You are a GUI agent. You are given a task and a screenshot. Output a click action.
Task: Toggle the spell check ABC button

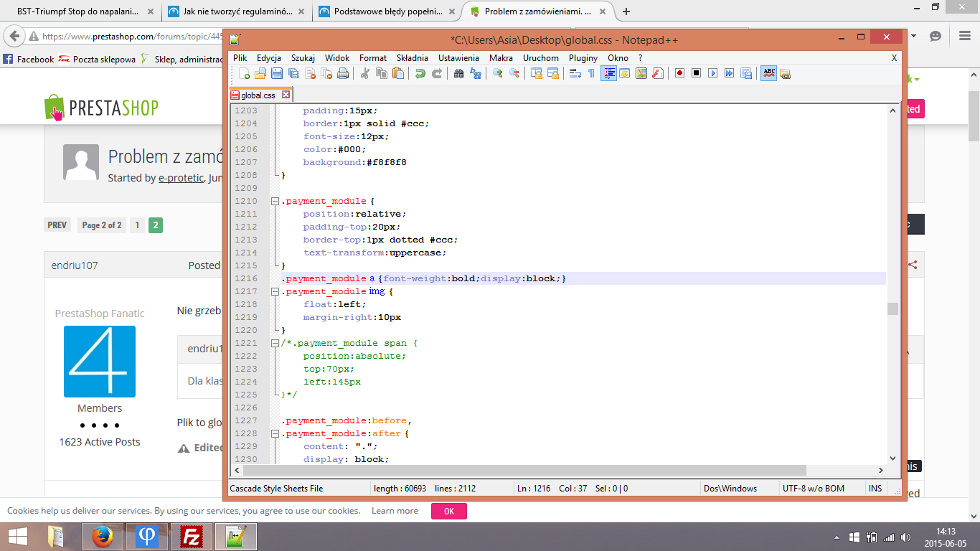[768, 73]
